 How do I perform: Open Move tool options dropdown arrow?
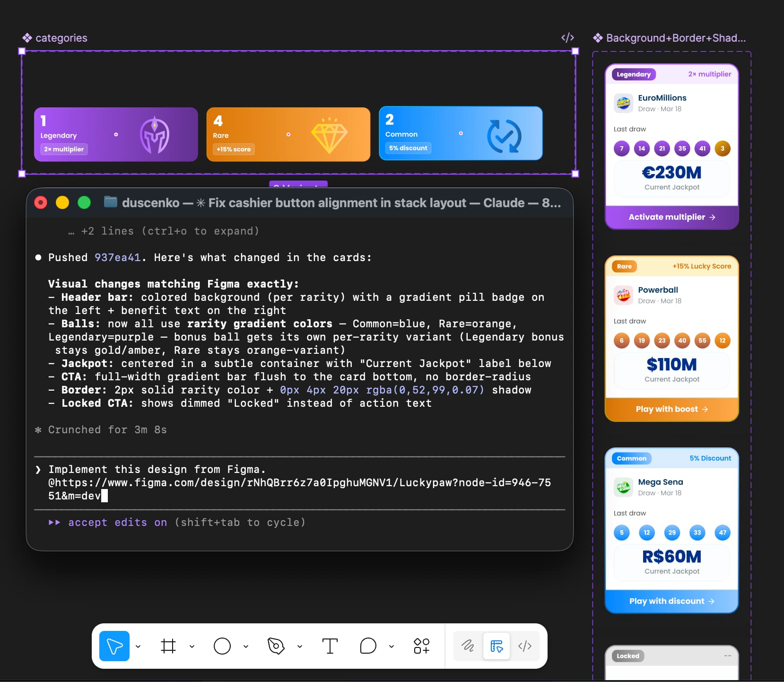coord(138,646)
